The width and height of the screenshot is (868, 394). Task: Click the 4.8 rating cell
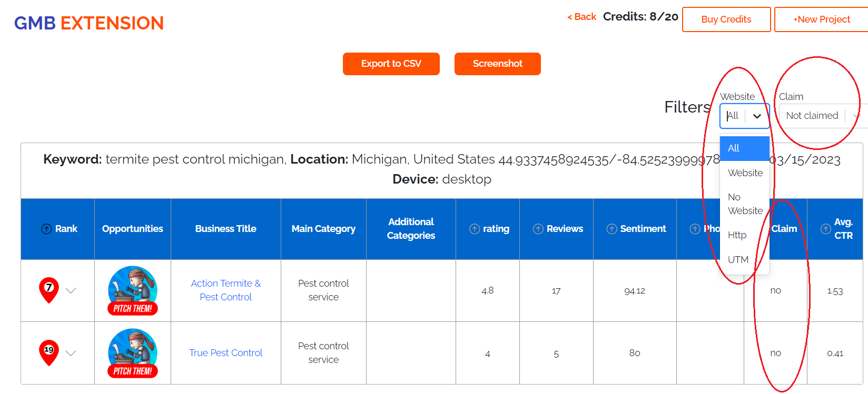click(x=488, y=290)
